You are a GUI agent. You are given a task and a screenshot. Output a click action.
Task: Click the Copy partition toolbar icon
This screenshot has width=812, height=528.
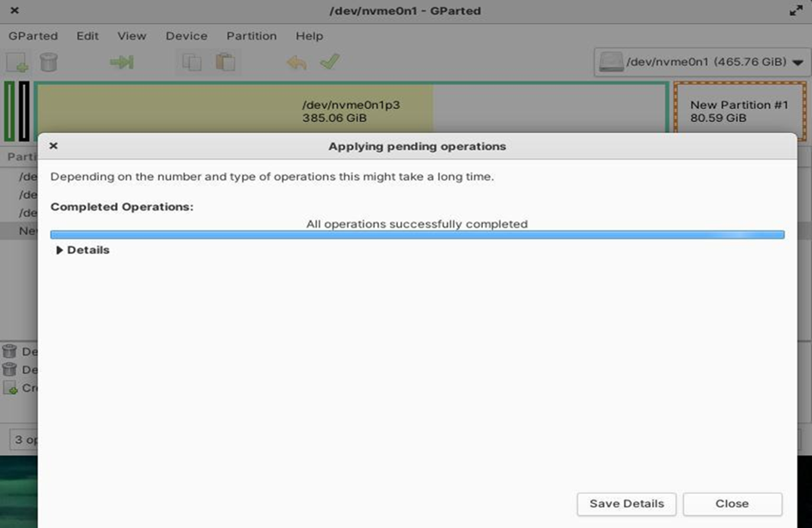pos(192,62)
